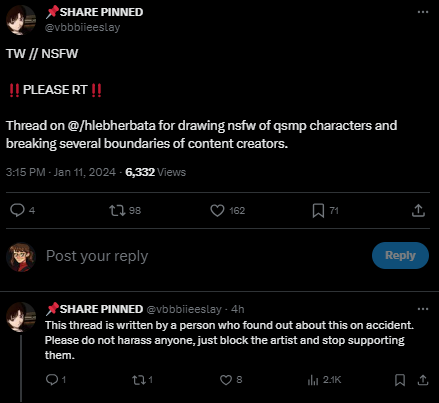Reply to the thread comment with 1 reply
Screen dimensions: 439x403
(x=52, y=380)
